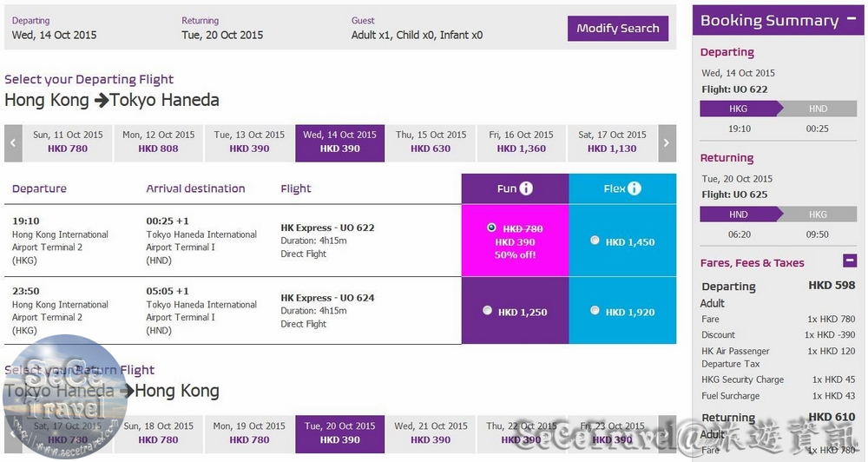
Task: Open the Flex fare info icon
Action: click(635, 188)
